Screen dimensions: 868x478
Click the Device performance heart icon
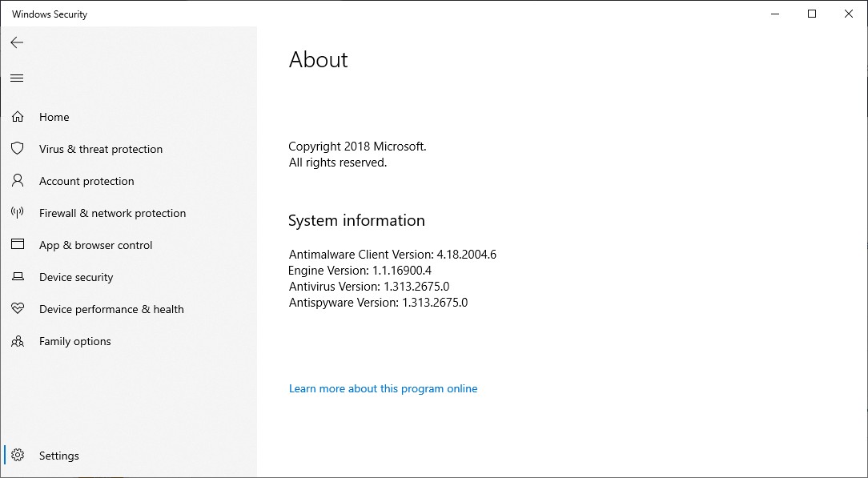coord(18,309)
